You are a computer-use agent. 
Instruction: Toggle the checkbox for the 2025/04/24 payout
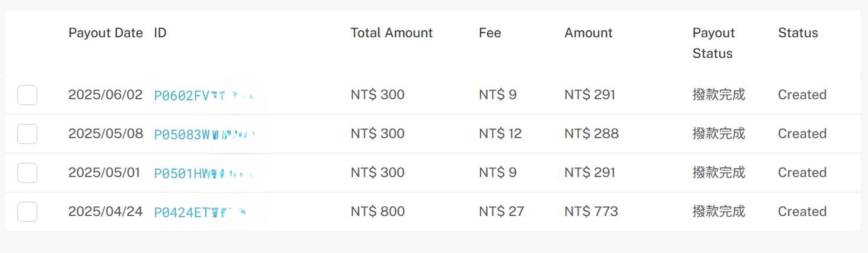(27, 212)
